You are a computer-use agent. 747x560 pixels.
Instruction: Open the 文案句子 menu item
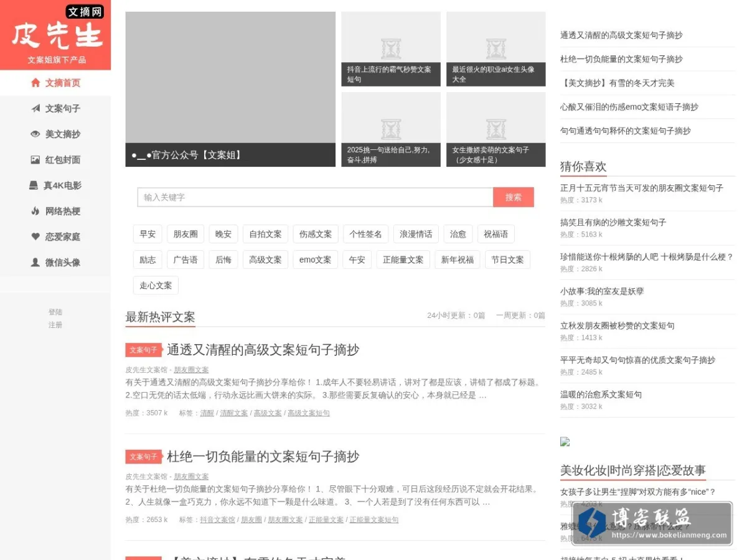click(x=55, y=108)
